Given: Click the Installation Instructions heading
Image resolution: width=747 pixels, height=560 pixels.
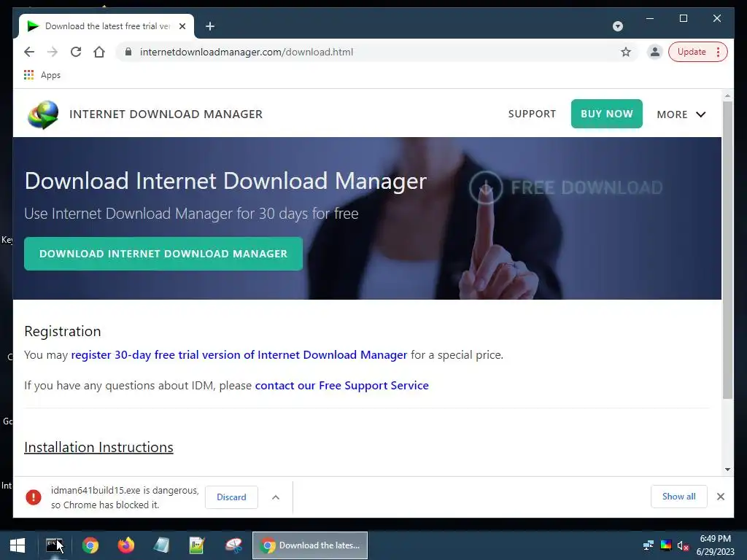Looking at the screenshot, I should click(x=98, y=447).
